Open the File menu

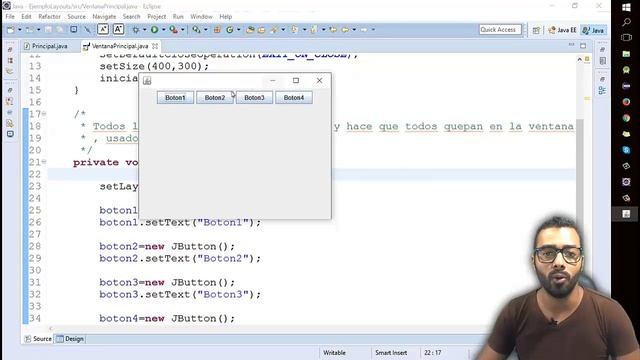click(10, 17)
